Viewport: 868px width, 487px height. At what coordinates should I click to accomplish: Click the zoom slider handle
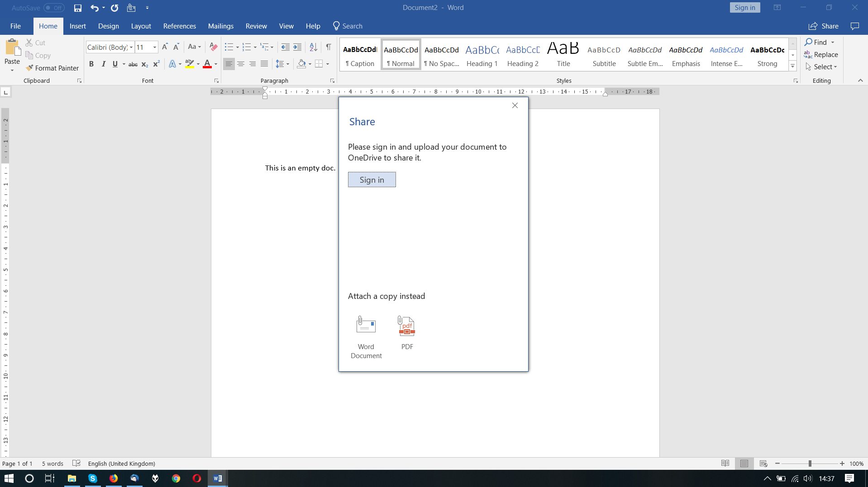pos(810,463)
